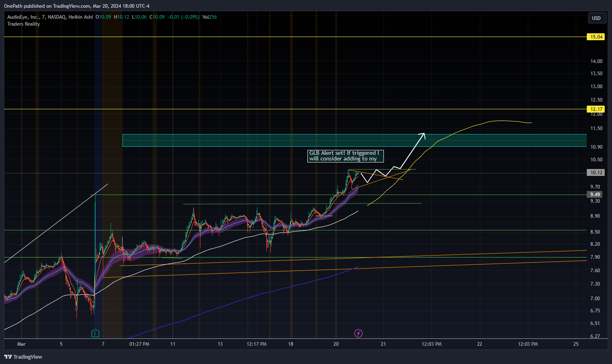Click date 13 on time axis
Image resolution: width=612 pixels, height=364 pixels.
(220, 344)
